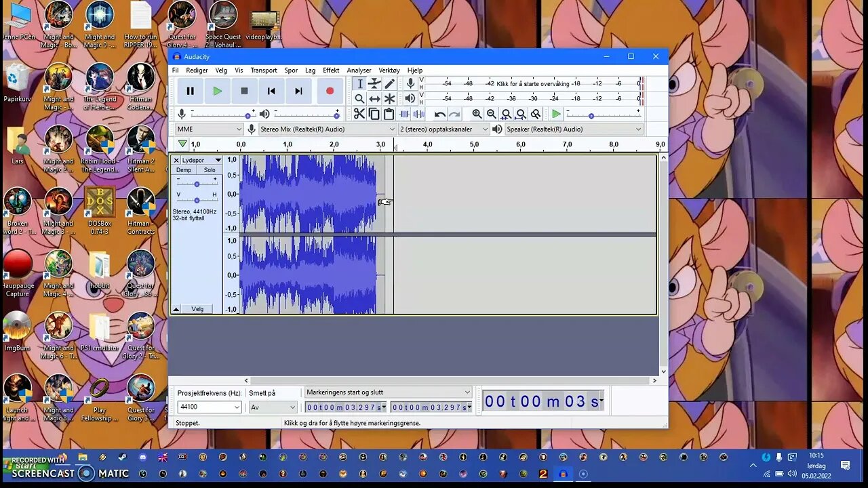Adjust the track gain slider
868x488 pixels.
pos(197,183)
